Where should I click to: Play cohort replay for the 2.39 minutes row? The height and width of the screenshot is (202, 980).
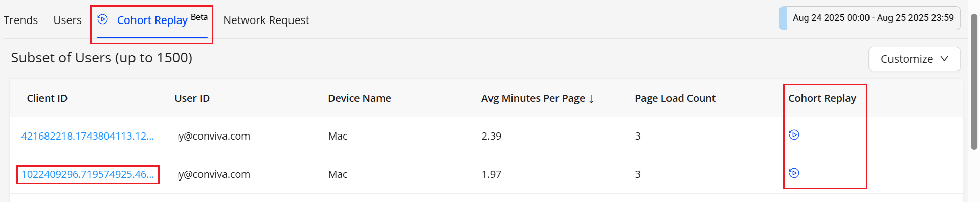[x=794, y=135]
